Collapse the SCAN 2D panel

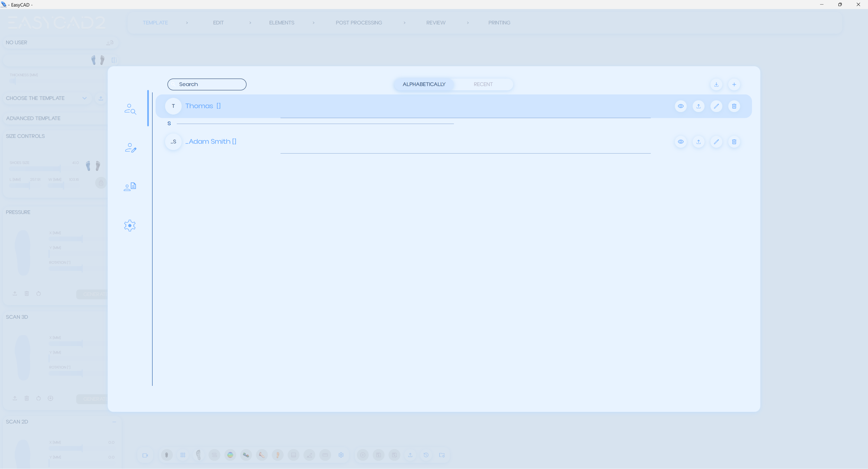(114, 422)
